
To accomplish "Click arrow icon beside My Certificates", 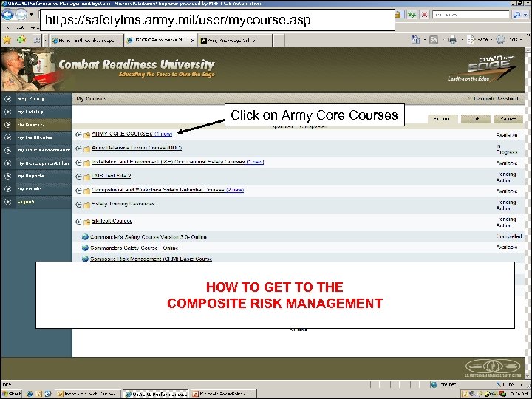I will point(8,137).
